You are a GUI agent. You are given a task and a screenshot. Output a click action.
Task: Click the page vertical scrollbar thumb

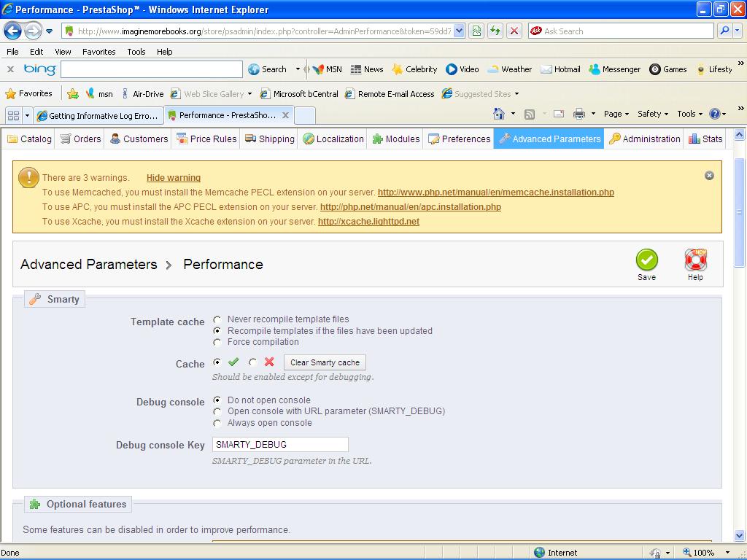(x=740, y=212)
